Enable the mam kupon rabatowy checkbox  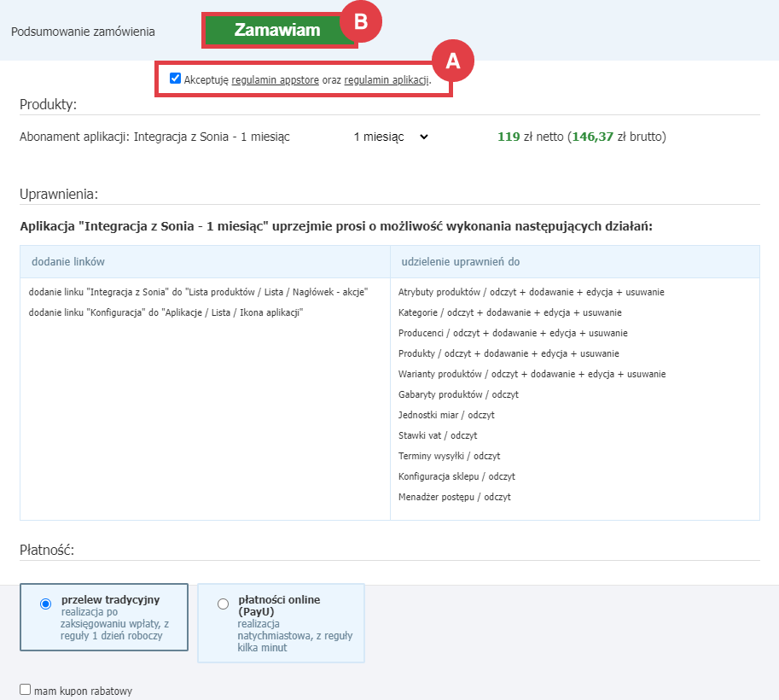(x=25, y=689)
